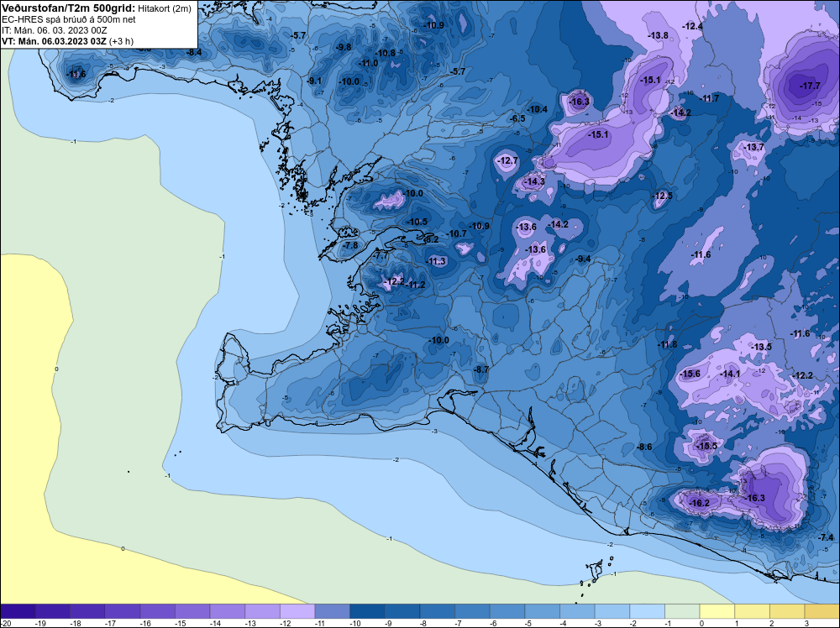Viewport: 840px width, 628px height.
Task: Click the -14.1 temperature label
Action: tap(730, 374)
